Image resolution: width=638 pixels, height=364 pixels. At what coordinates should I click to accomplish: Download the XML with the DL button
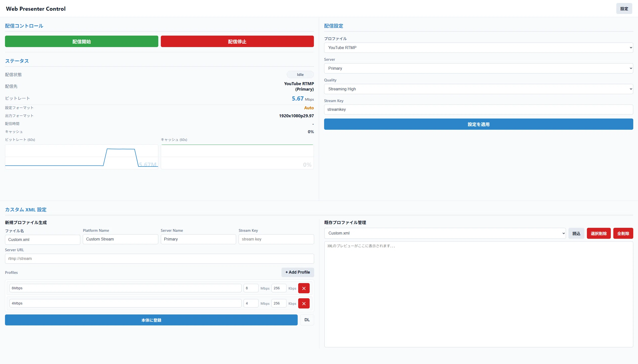tap(307, 320)
